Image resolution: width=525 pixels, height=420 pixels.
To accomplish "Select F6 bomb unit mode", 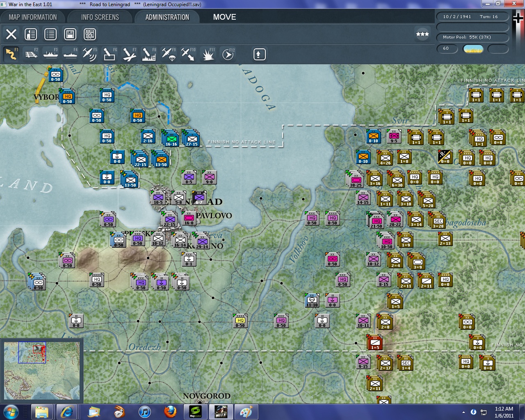I will 110,54.
